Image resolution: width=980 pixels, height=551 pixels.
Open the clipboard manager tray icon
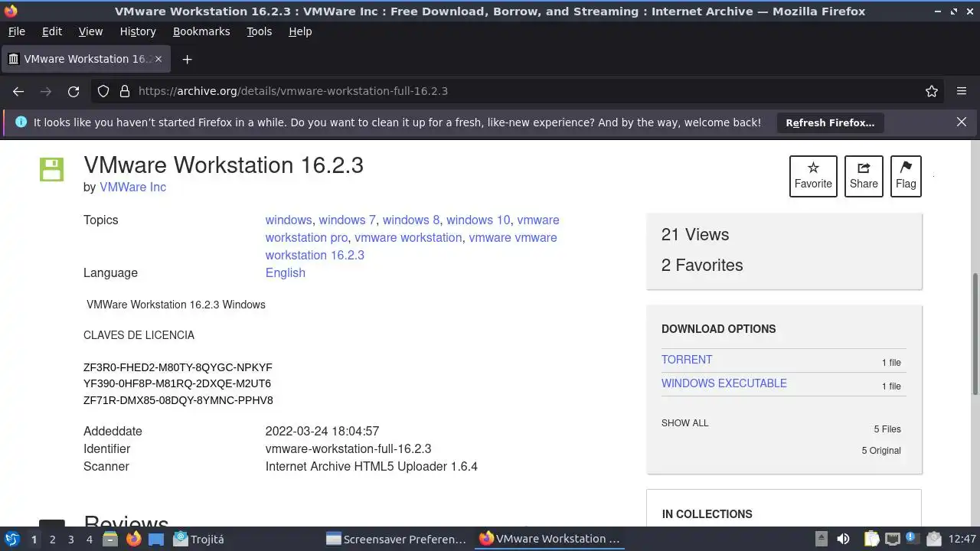pyautogui.click(x=870, y=539)
